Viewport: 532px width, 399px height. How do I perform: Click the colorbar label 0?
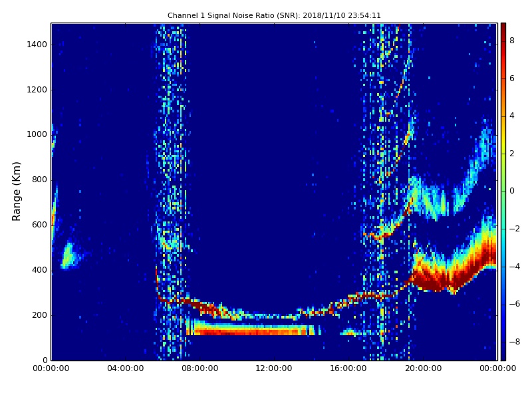click(x=512, y=191)
